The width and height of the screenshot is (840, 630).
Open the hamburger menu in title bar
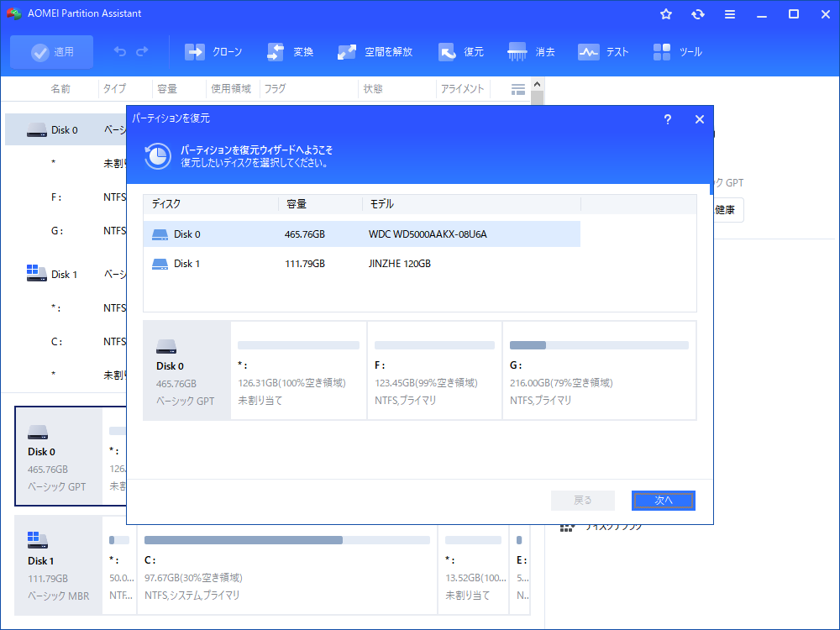[730, 14]
